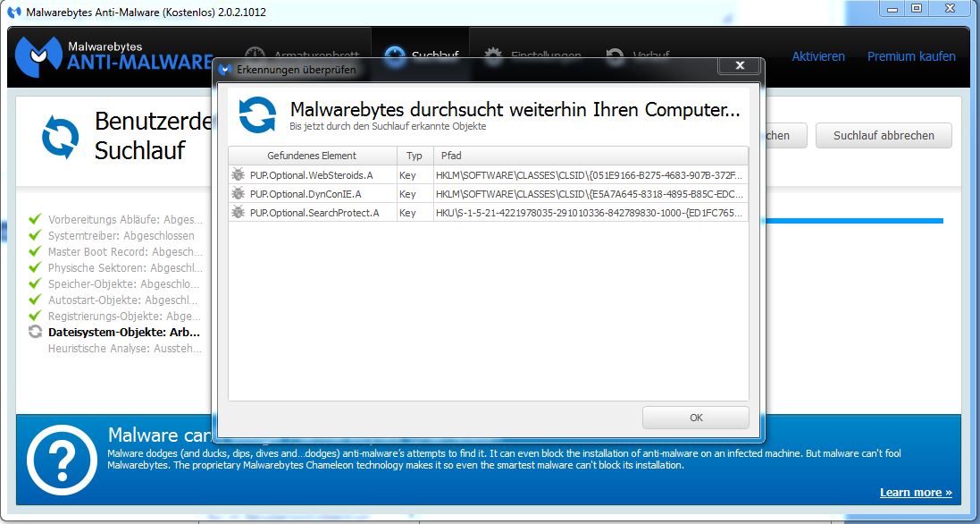
Task: Maximize the Malwarebytes main window
Action: point(917,9)
